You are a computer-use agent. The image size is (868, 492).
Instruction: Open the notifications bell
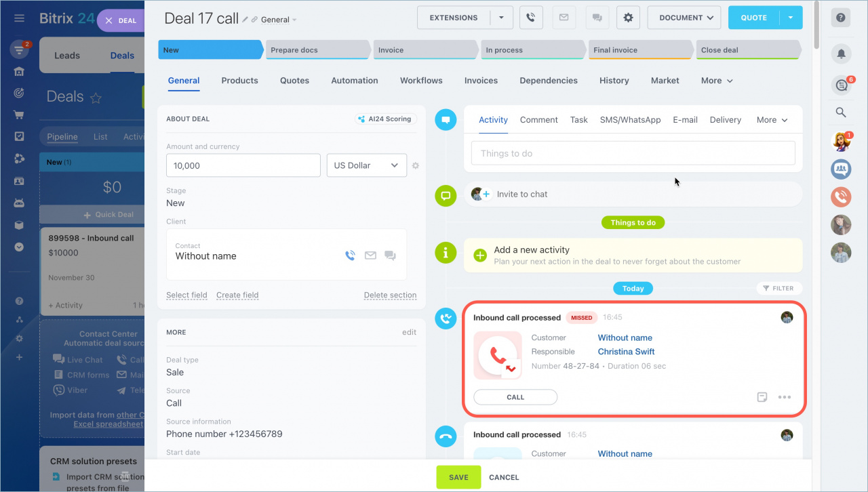click(x=841, y=54)
